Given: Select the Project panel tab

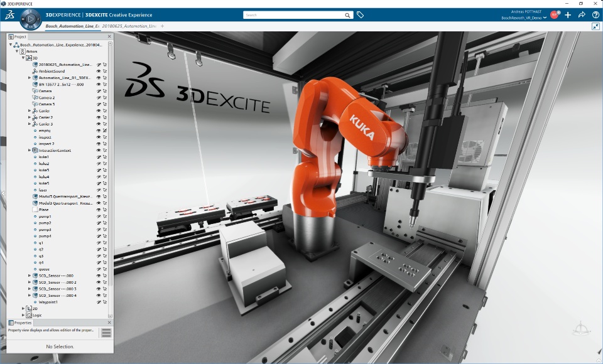Looking at the screenshot, I should [18, 36].
